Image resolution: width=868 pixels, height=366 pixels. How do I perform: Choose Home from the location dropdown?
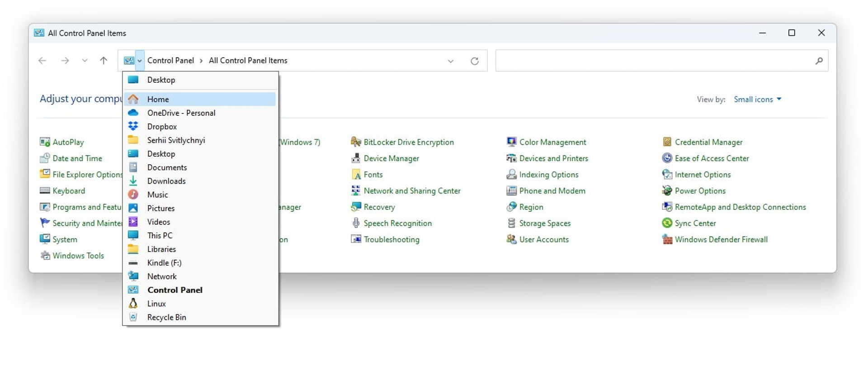pyautogui.click(x=200, y=99)
